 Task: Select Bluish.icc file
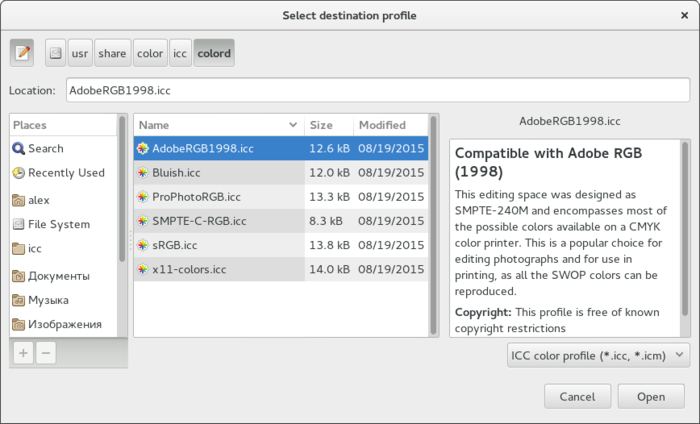coord(281,172)
